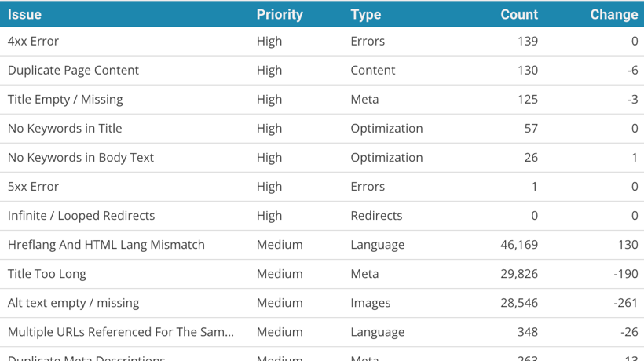
Task: Sort by Change column header
Action: (x=613, y=14)
